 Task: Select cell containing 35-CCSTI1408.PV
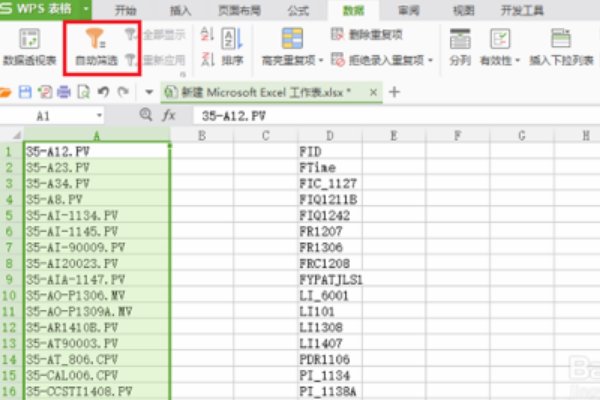tap(97, 391)
